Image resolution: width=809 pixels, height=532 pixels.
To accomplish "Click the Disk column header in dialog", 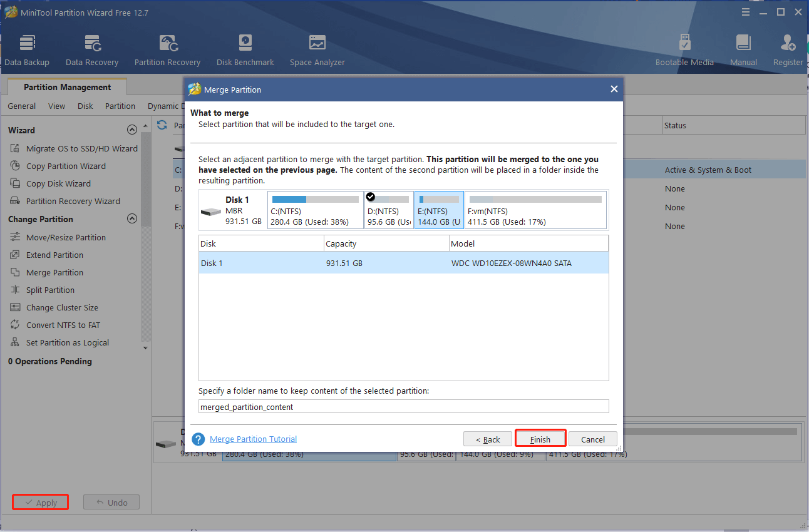I will (261, 243).
